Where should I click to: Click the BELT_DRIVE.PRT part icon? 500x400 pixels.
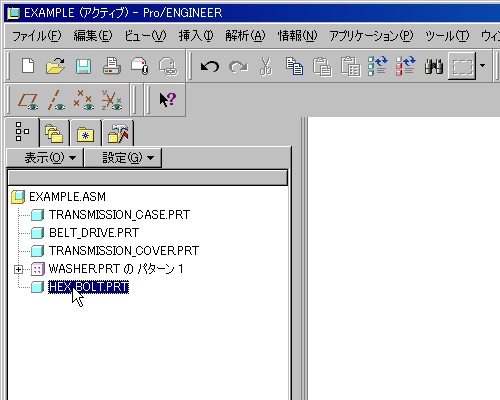[37, 233]
